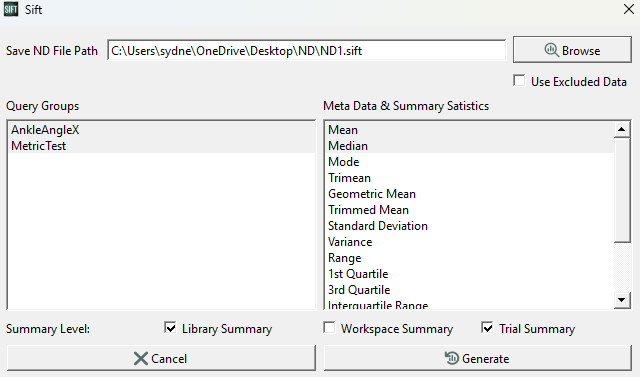Click the statistics list scrollbar thumb

[x=622, y=191]
